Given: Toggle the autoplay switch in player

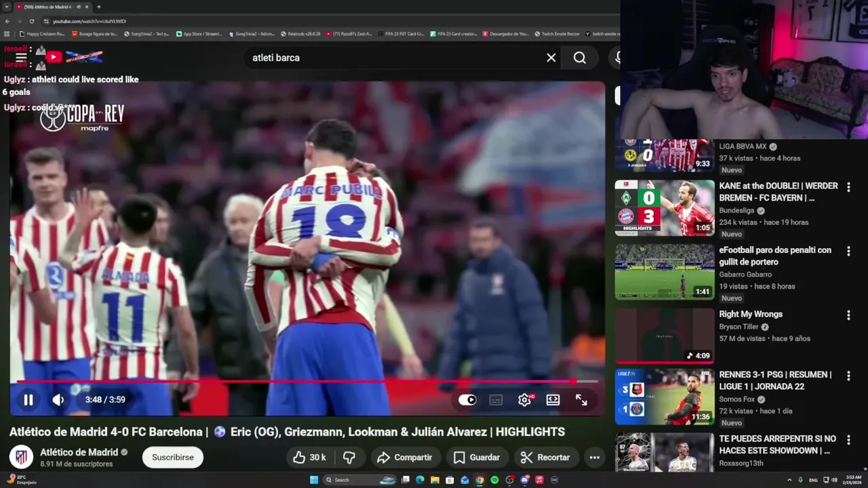Looking at the screenshot, I should coord(467,400).
